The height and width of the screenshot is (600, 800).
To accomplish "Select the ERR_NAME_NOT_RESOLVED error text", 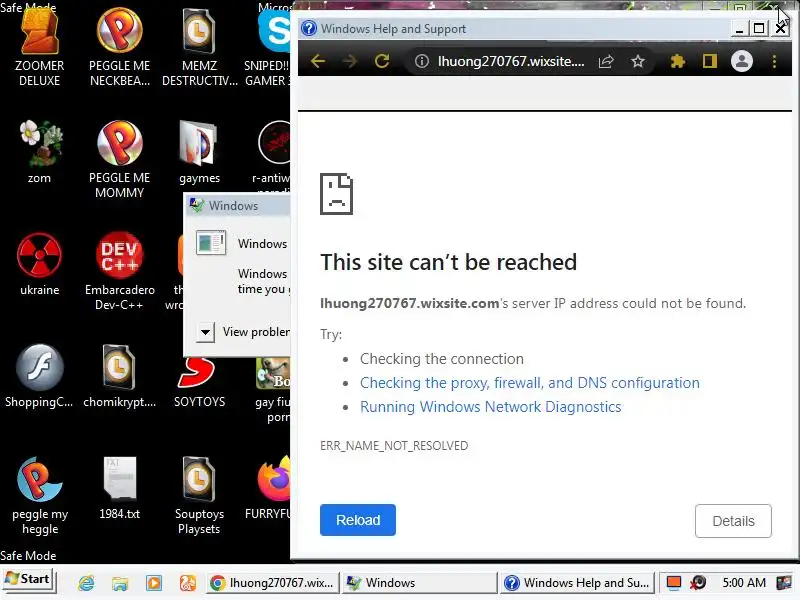I will tap(394, 445).
